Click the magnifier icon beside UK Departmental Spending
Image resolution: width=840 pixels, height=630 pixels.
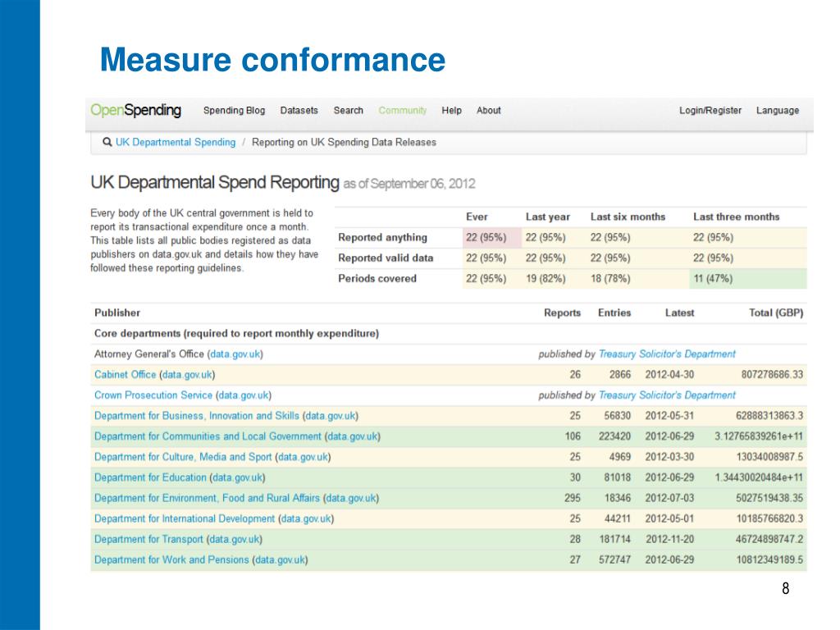107,142
